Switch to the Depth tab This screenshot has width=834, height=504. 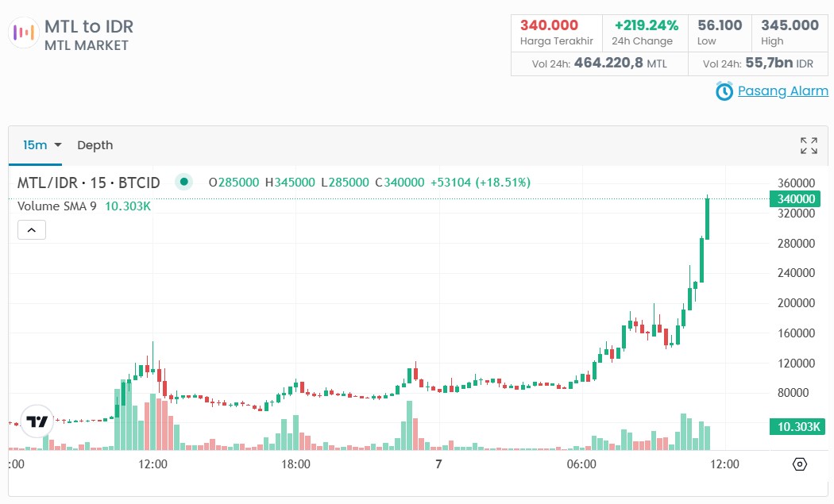[x=95, y=145]
